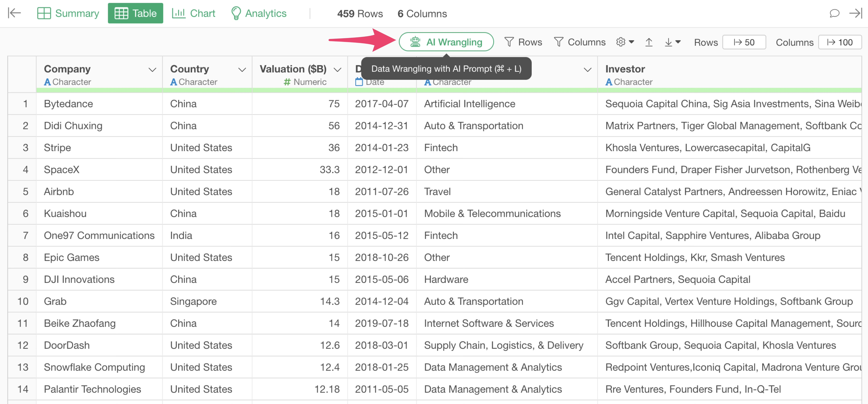The width and height of the screenshot is (868, 404).
Task: Collapse right panel with arrow icon
Action: tap(855, 14)
